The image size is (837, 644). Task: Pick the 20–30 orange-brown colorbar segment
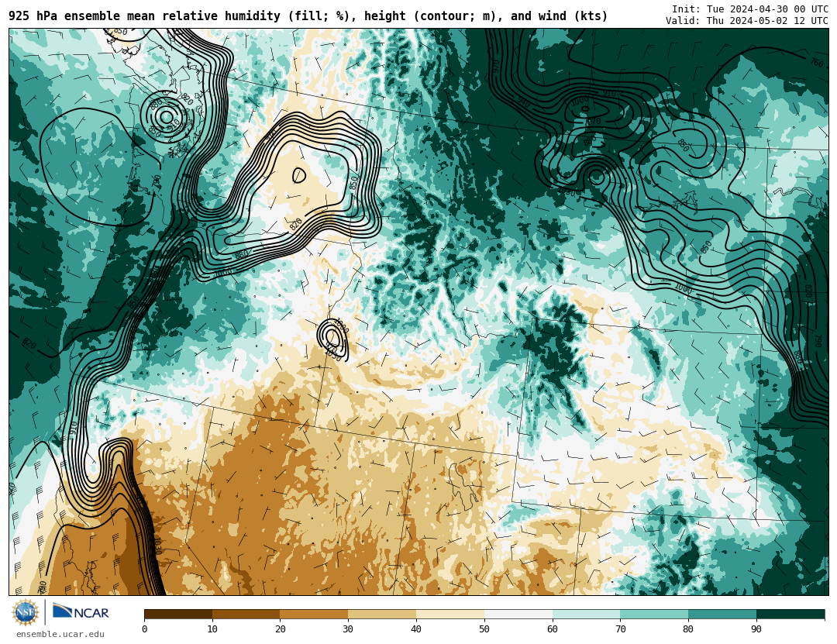(x=314, y=615)
